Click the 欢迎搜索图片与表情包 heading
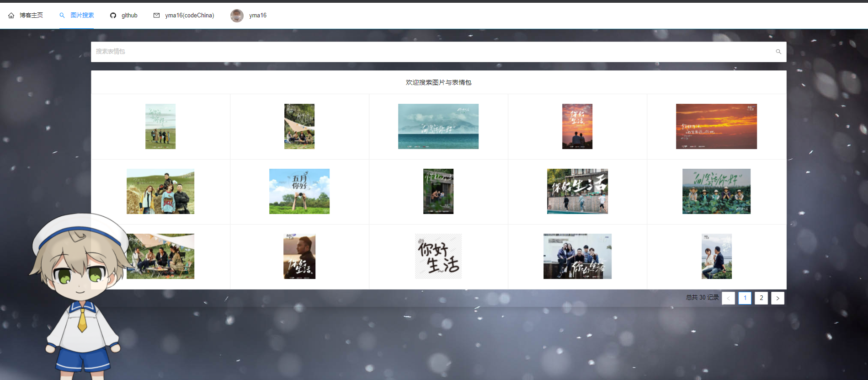 (x=438, y=82)
